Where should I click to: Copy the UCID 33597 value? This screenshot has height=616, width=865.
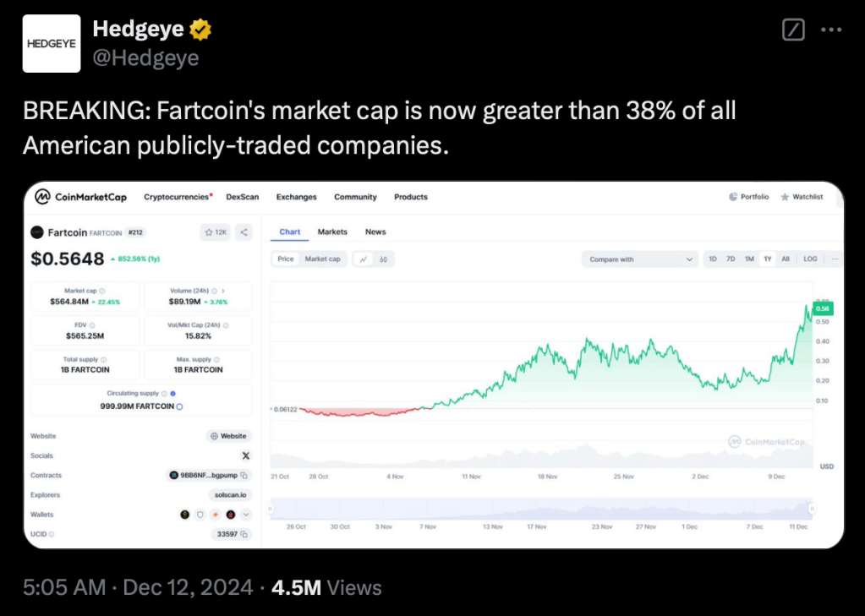click(244, 534)
